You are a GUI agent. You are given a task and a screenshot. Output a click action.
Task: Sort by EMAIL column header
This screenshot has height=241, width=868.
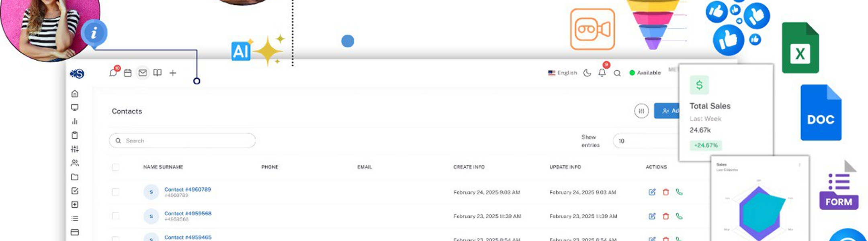point(364,167)
